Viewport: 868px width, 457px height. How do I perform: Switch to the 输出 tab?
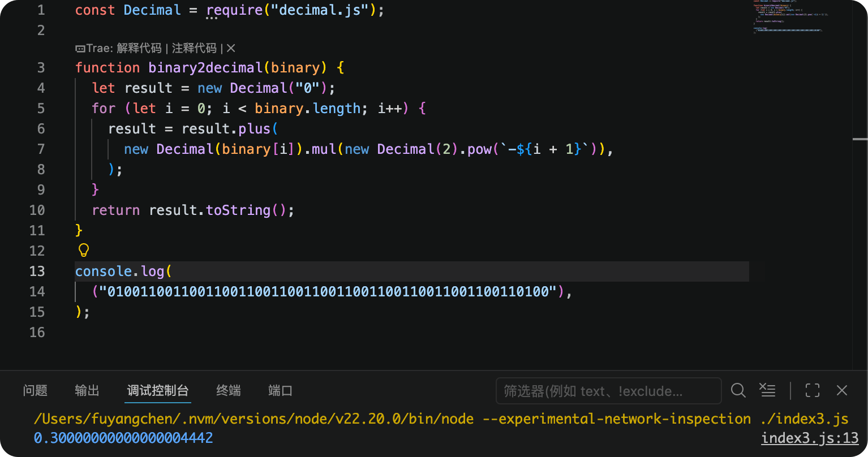point(87,390)
